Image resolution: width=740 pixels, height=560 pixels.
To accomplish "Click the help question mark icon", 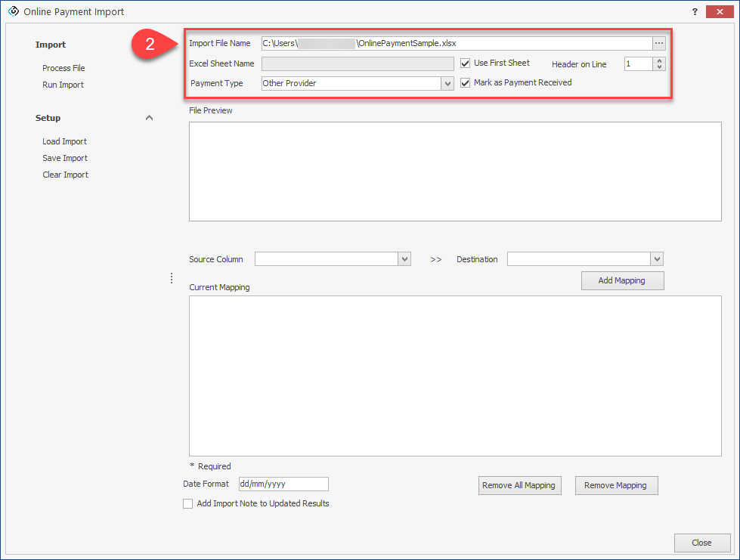I will point(694,12).
